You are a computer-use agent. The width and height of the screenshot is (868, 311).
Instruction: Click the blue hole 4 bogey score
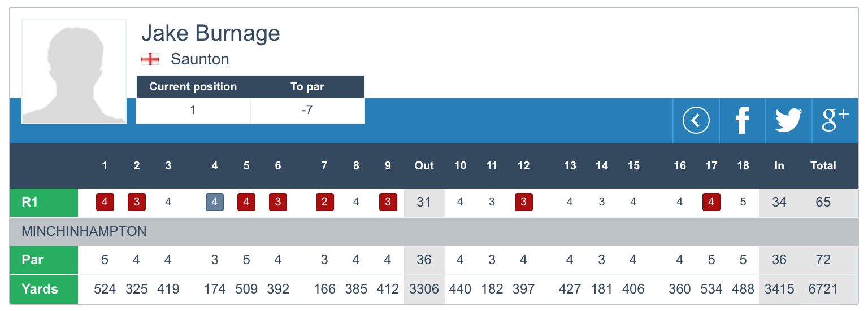pyautogui.click(x=215, y=202)
